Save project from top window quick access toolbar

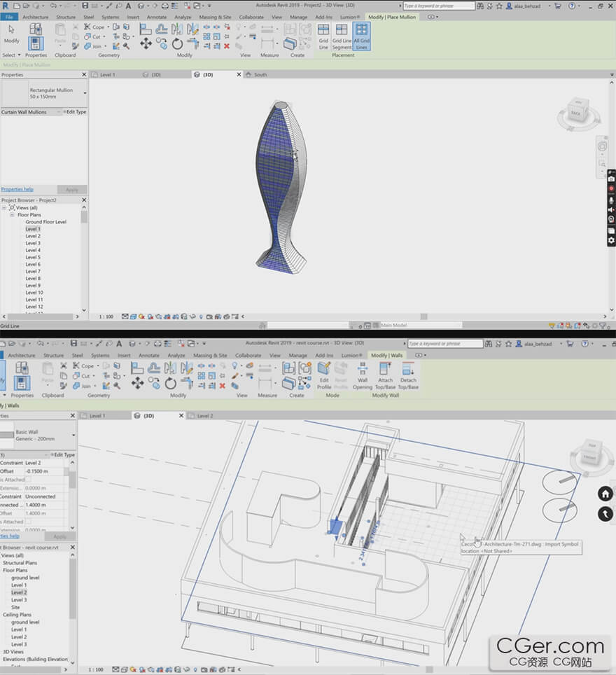pyautogui.click(x=85, y=6)
